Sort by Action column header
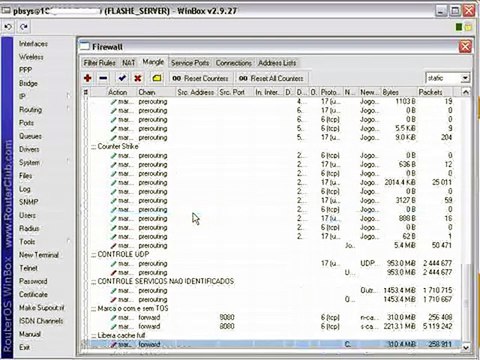The image size is (480, 360). coord(117,92)
